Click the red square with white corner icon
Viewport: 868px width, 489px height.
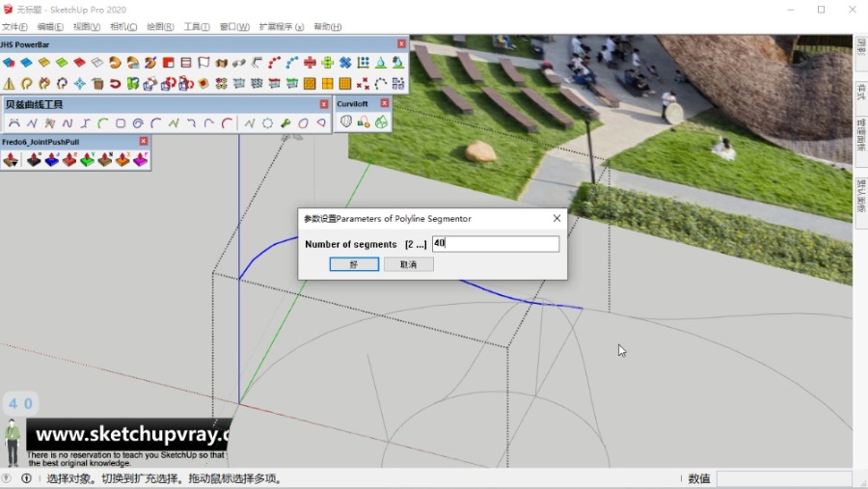168,63
